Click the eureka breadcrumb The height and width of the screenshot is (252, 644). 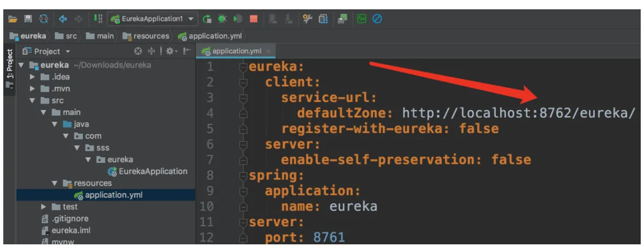[x=28, y=36]
